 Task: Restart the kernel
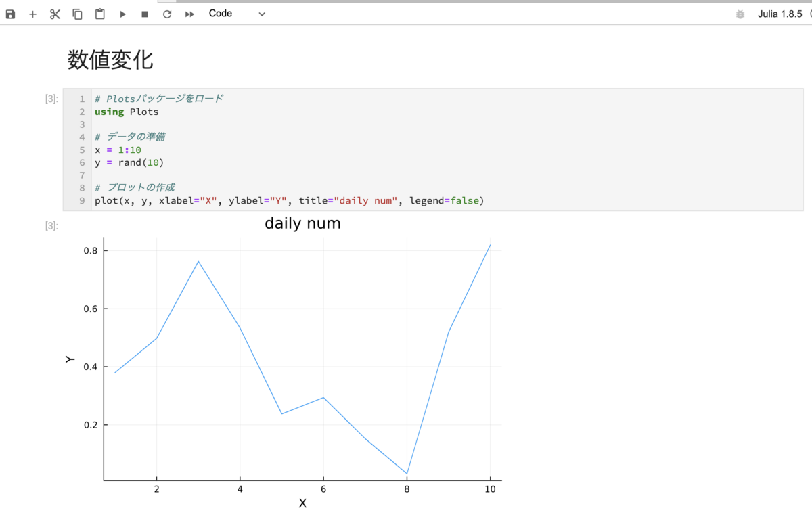coord(167,14)
